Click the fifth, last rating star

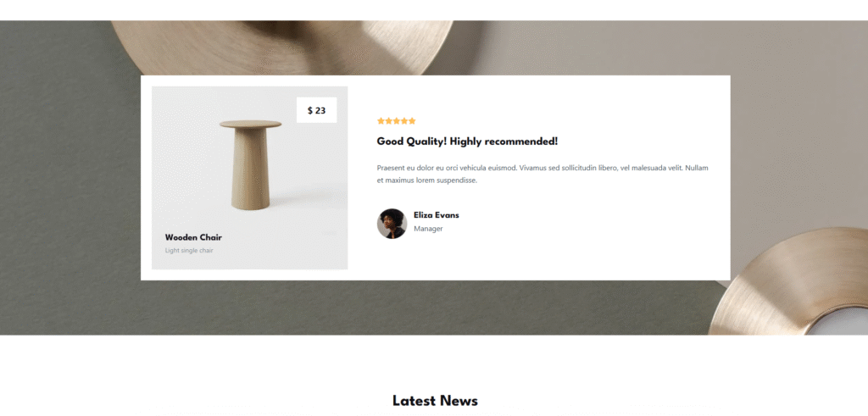(412, 120)
